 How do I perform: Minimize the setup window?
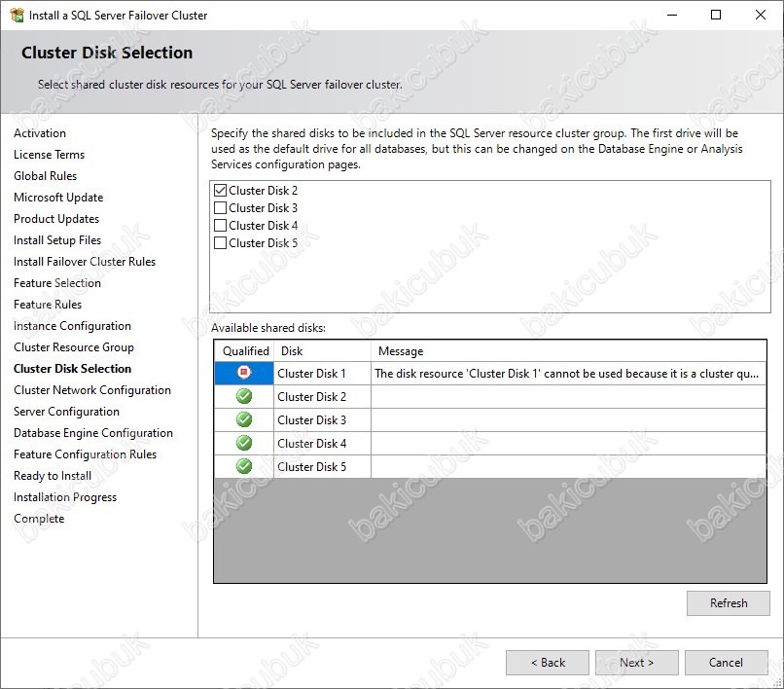click(x=672, y=15)
